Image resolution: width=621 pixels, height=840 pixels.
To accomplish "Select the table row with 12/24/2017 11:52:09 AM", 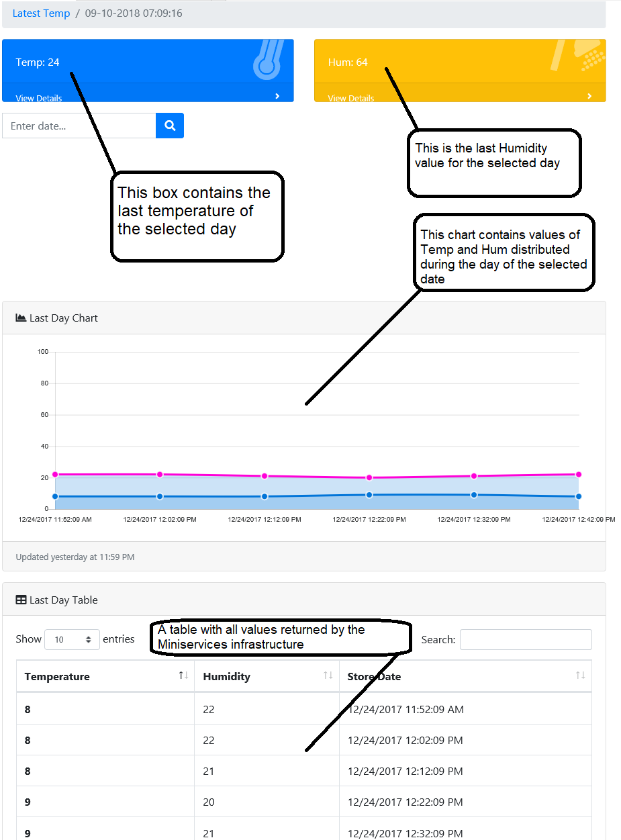I will pos(304,709).
